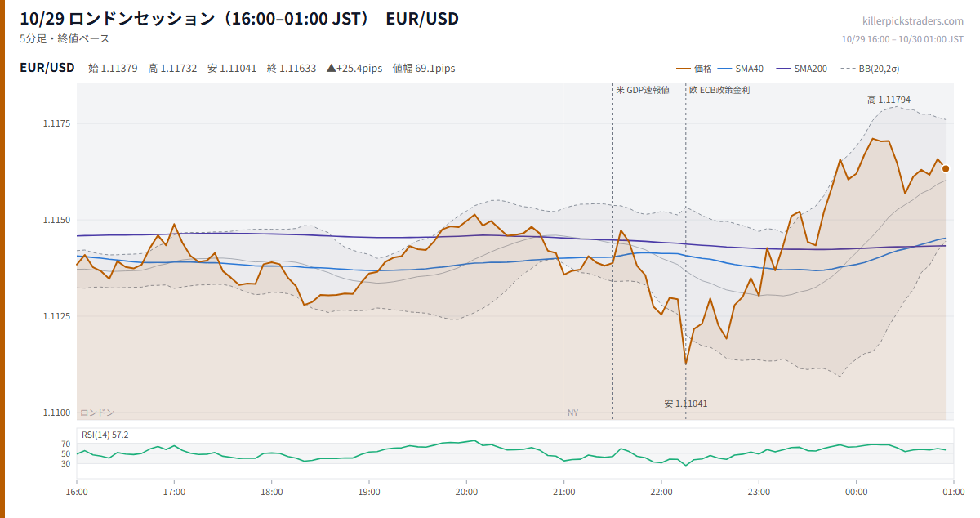Click the 高 1.11732 high value

pos(172,69)
